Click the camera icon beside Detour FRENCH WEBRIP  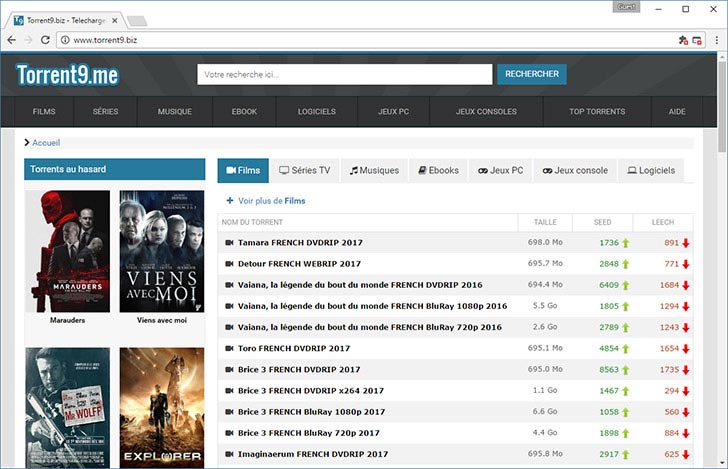(229, 264)
